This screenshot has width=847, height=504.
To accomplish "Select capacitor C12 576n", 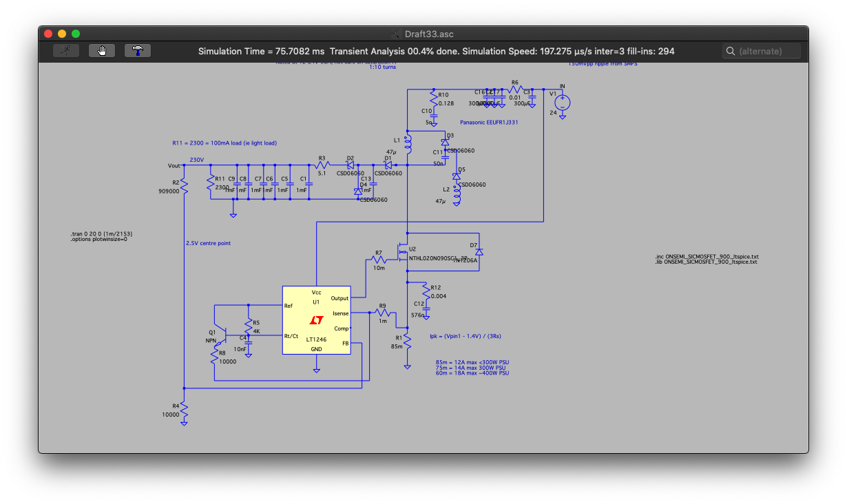I will click(426, 309).
